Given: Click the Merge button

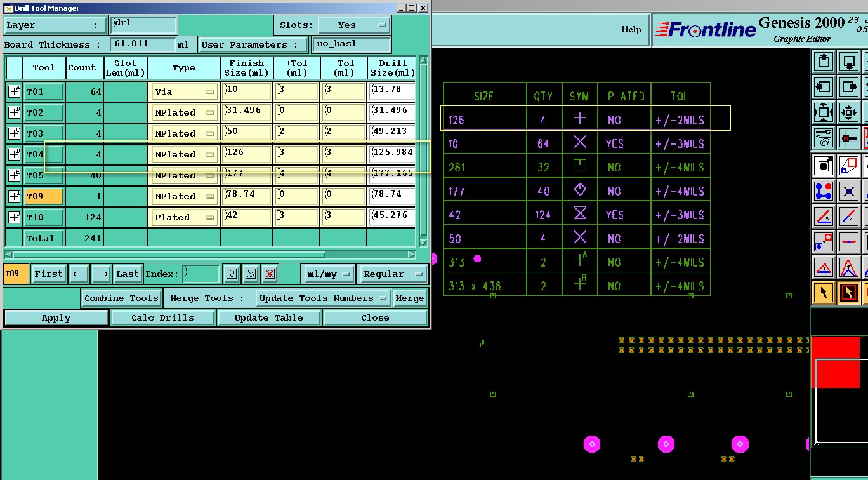Looking at the screenshot, I should [x=410, y=298].
